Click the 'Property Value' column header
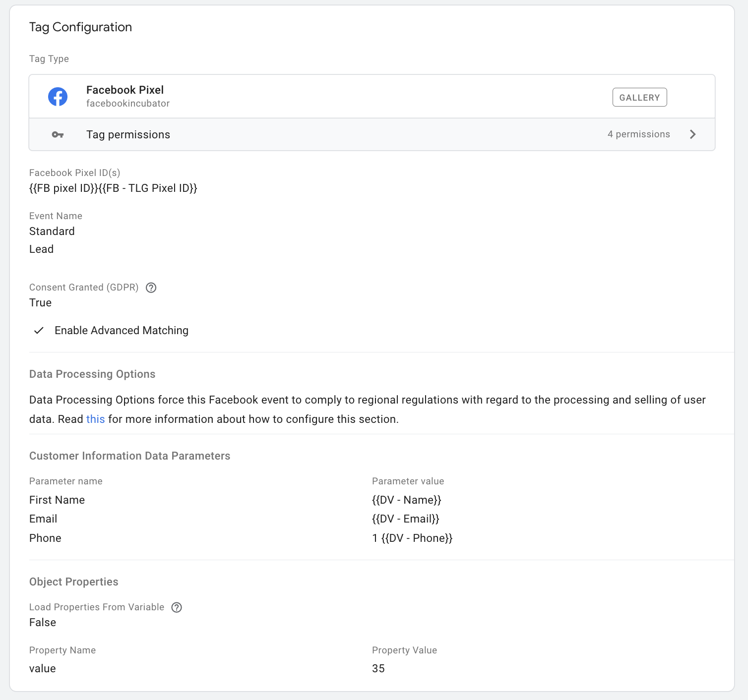 [x=404, y=650]
